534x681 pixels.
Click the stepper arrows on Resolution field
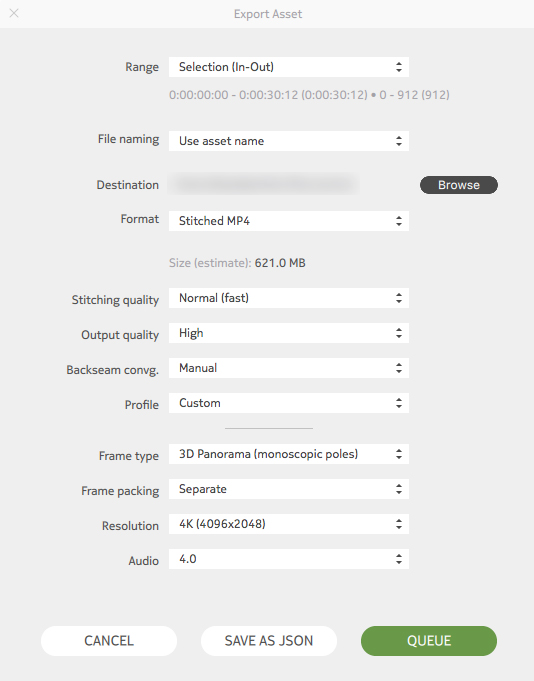click(x=399, y=524)
